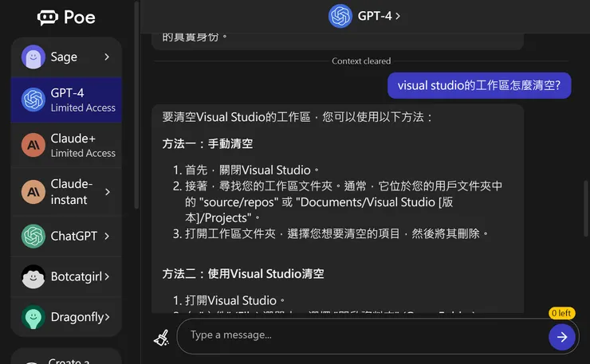Viewport: 590px width, 364px height.
Task: Click the 0 left message counter badge
Action: pyautogui.click(x=561, y=313)
